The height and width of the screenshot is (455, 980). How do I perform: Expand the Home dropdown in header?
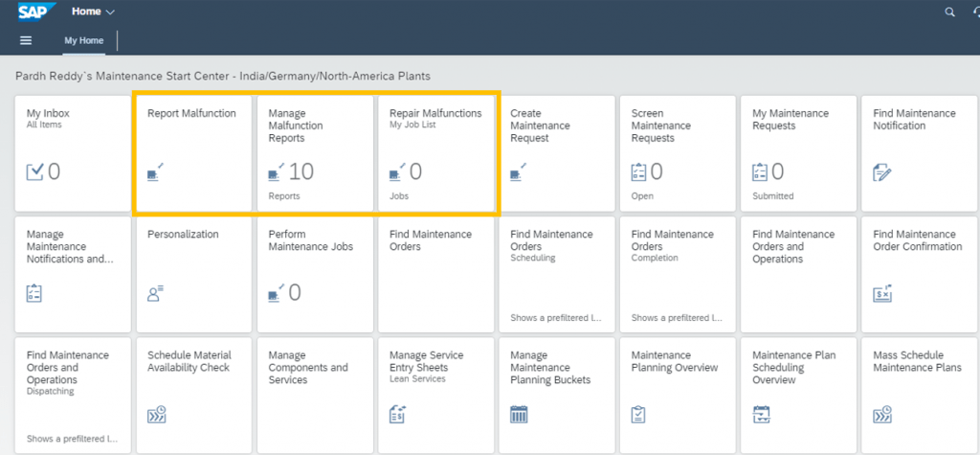pyautogui.click(x=93, y=11)
